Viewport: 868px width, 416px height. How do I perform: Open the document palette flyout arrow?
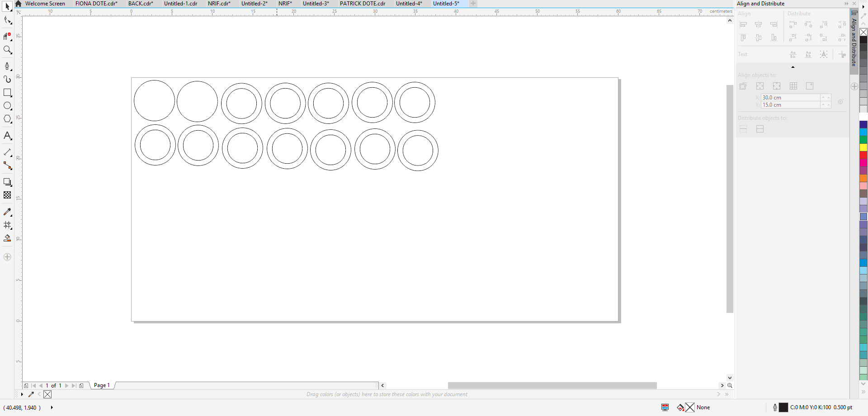pos(22,394)
